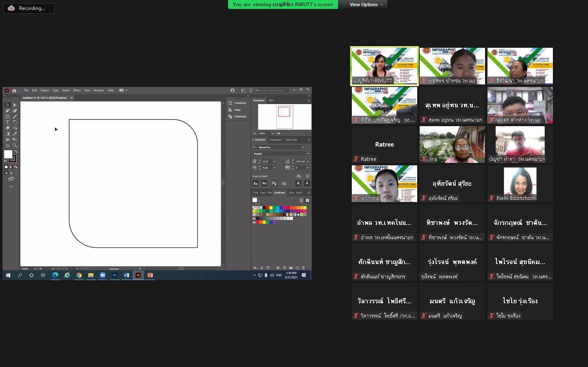The height and width of the screenshot is (367, 588).
Task: Open the Window menu
Action: click(99, 91)
